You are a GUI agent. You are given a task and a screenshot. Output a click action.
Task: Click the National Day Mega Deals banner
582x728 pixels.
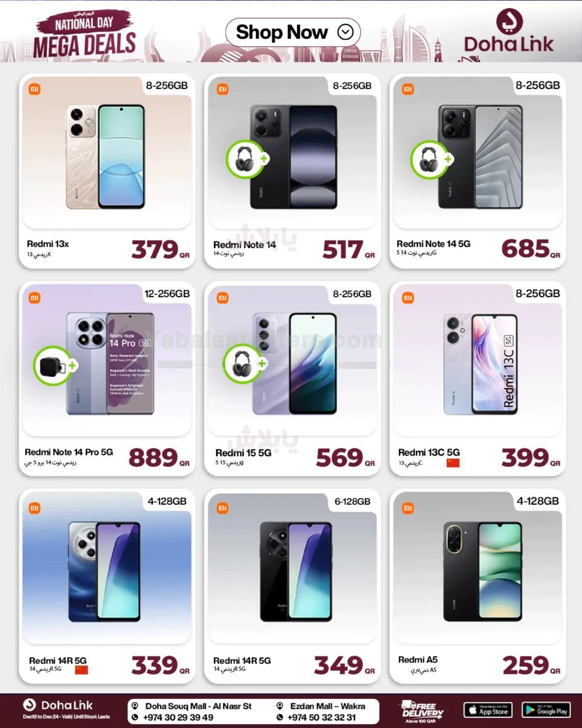click(84, 34)
